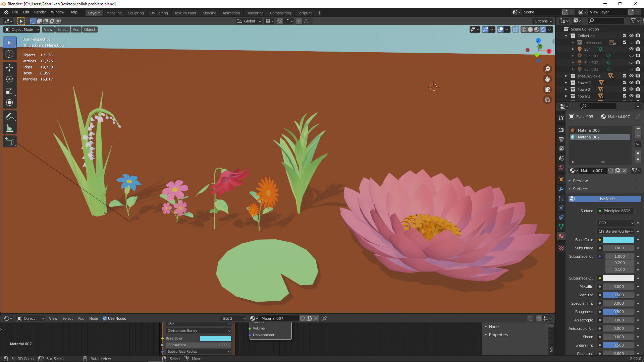Image resolution: width=644 pixels, height=362 pixels.
Task: Switch to orthographic grid view icon
Action: [x=547, y=100]
